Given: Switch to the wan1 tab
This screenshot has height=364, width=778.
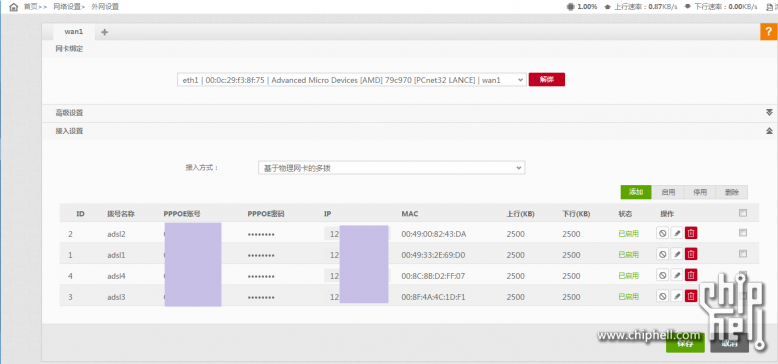Looking at the screenshot, I should pyautogui.click(x=74, y=32).
